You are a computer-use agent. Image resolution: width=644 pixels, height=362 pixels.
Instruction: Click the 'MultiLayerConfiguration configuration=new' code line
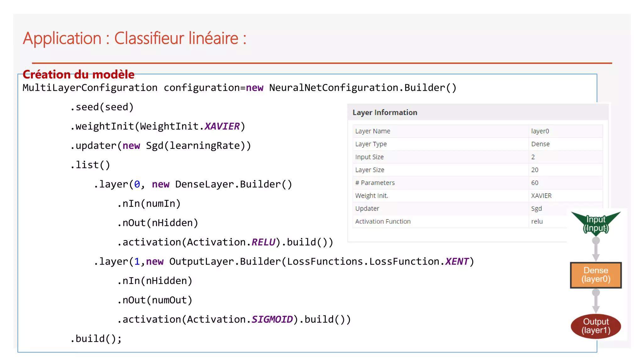tap(239, 88)
